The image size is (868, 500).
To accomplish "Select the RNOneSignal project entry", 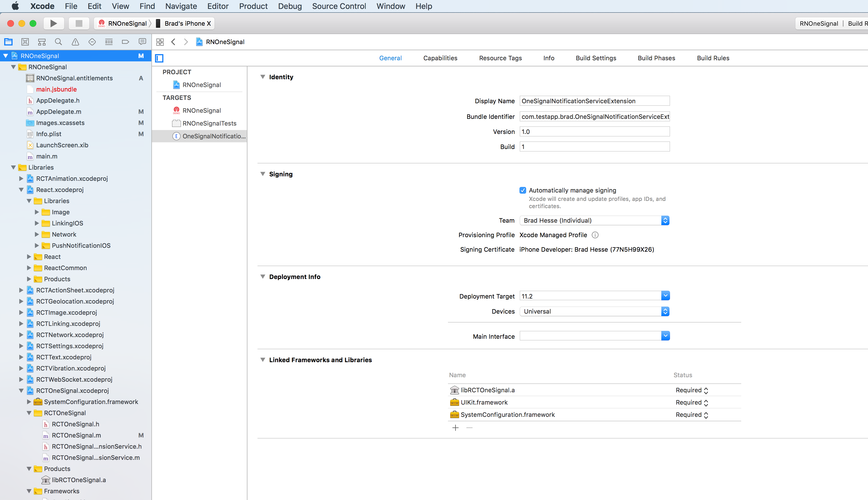I will point(197,85).
